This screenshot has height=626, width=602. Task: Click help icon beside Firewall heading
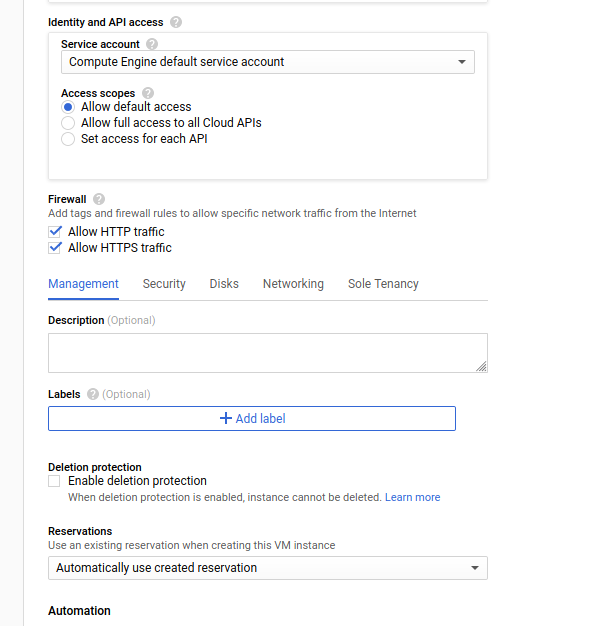tap(99, 199)
